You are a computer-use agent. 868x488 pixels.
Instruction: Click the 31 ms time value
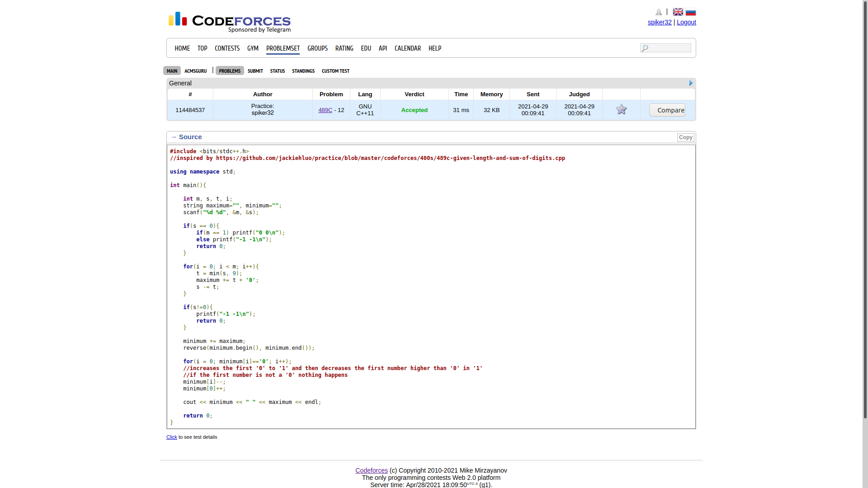[x=461, y=110]
